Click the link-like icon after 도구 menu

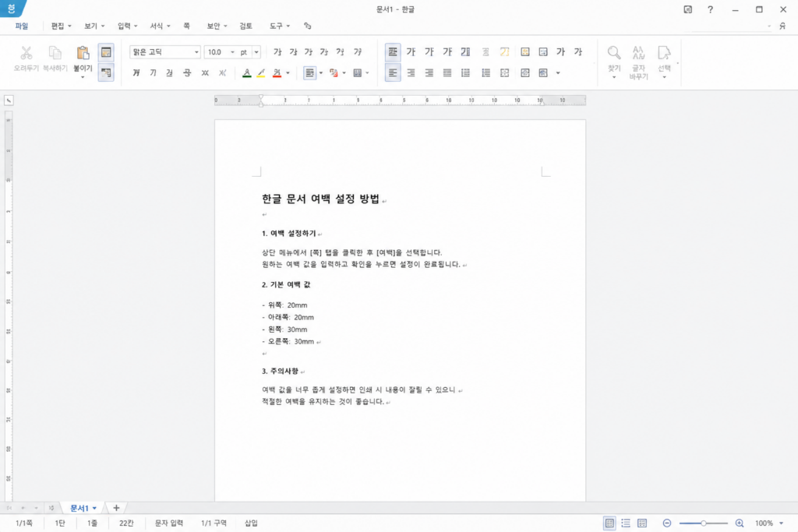click(307, 26)
